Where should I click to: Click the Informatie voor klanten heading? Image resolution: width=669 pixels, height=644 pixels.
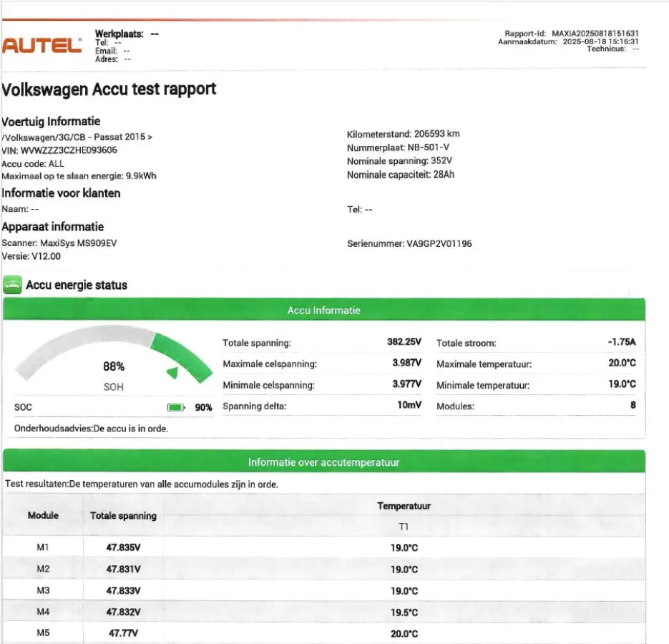coord(61,193)
